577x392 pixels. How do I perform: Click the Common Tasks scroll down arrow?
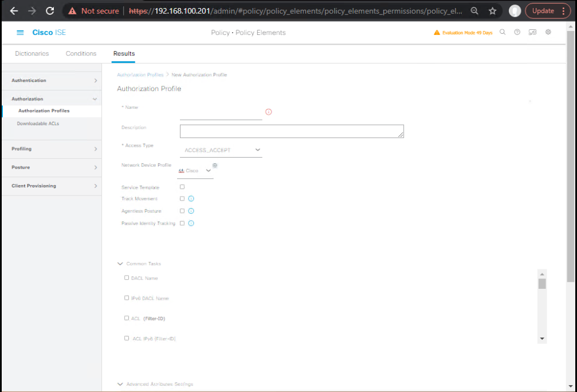point(542,339)
